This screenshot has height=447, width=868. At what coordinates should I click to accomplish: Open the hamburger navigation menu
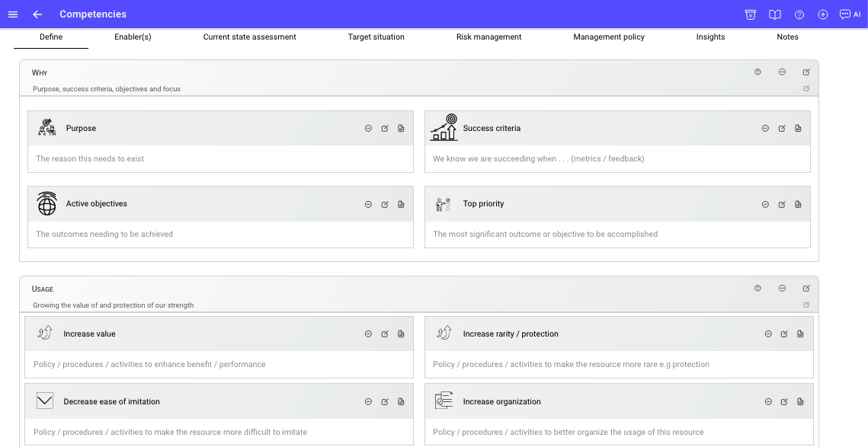tap(13, 14)
